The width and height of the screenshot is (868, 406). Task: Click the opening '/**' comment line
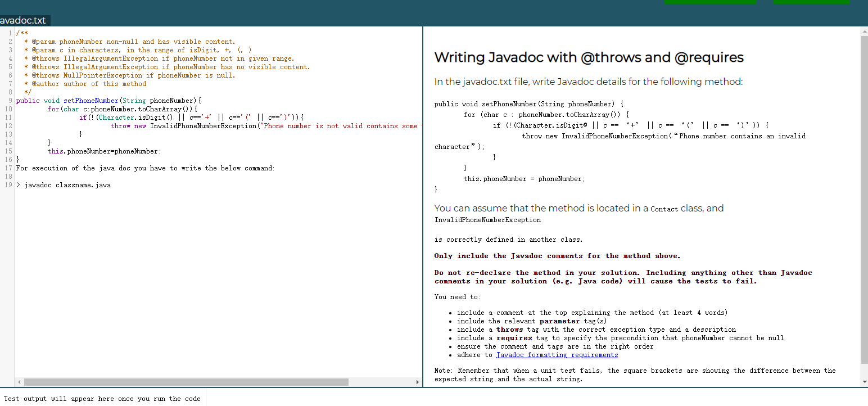[x=22, y=33]
